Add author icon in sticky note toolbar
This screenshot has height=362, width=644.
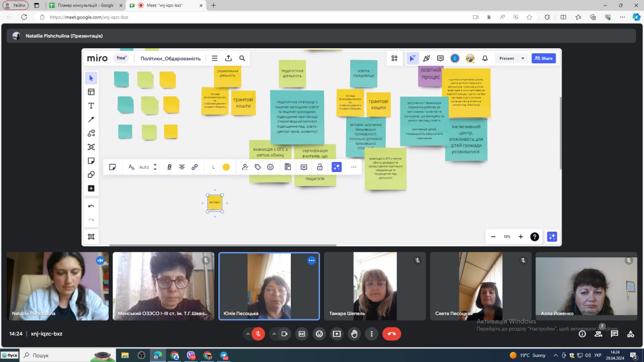tap(245, 167)
